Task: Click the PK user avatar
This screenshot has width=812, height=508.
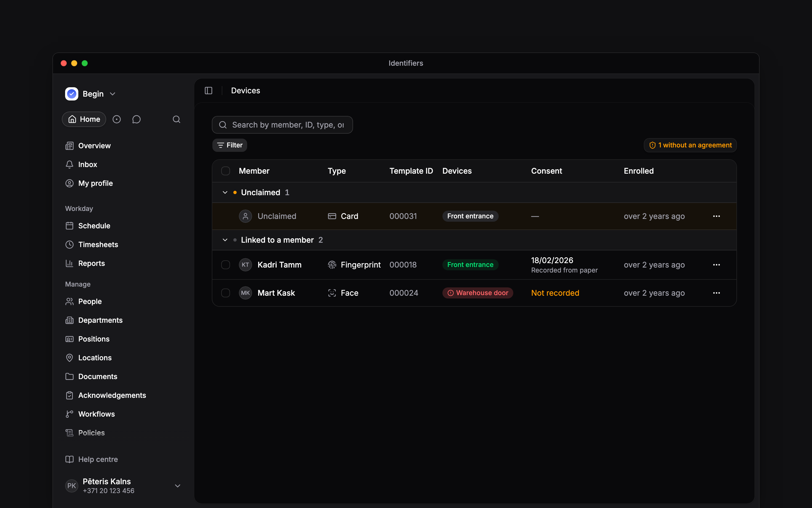Action: 71,486
